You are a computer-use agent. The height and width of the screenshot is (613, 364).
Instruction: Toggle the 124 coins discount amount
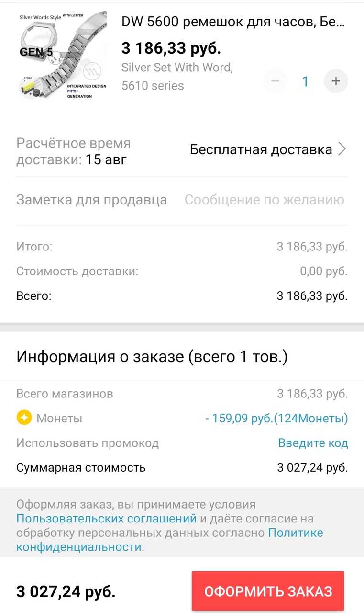coord(276,419)
